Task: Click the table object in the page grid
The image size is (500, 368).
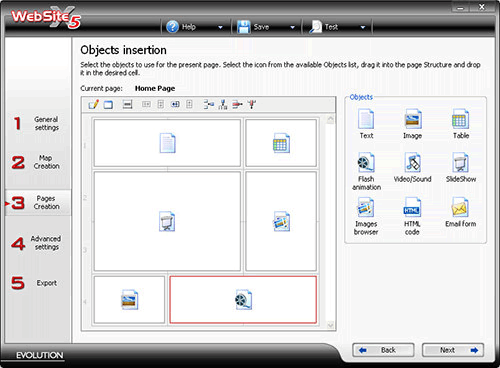Action: (x=281, y=143)
